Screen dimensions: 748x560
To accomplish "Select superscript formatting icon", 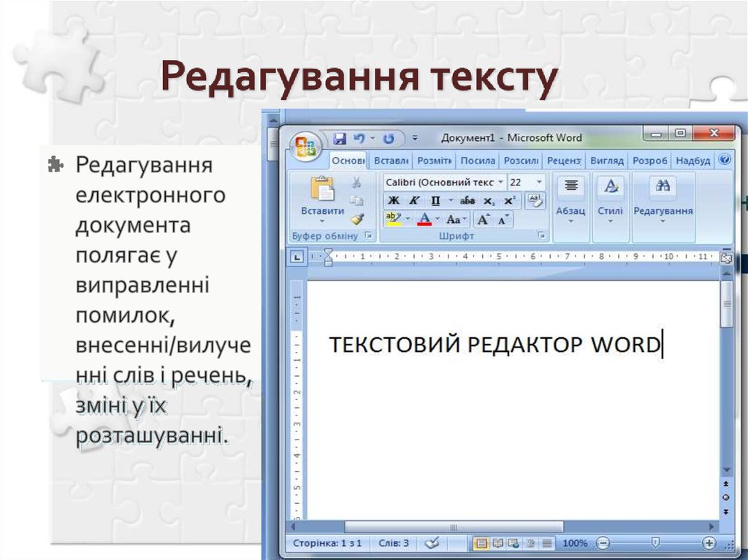I will (508, 200).
